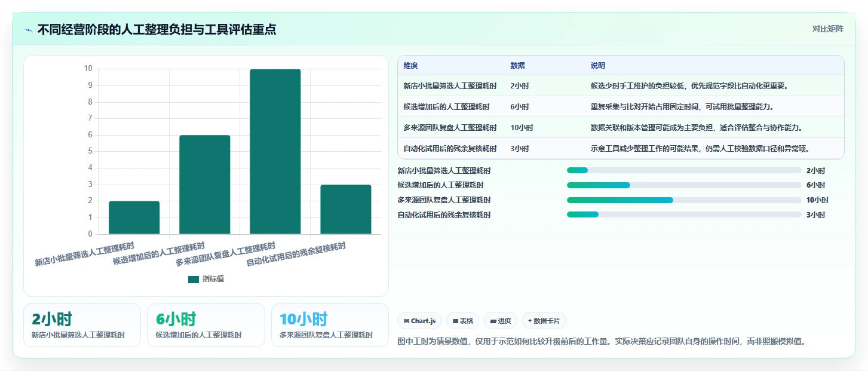This screenshot has width=868, height=371.
Task: Click the 新店小批量筛选 bar in the chart
Action: 134,217
